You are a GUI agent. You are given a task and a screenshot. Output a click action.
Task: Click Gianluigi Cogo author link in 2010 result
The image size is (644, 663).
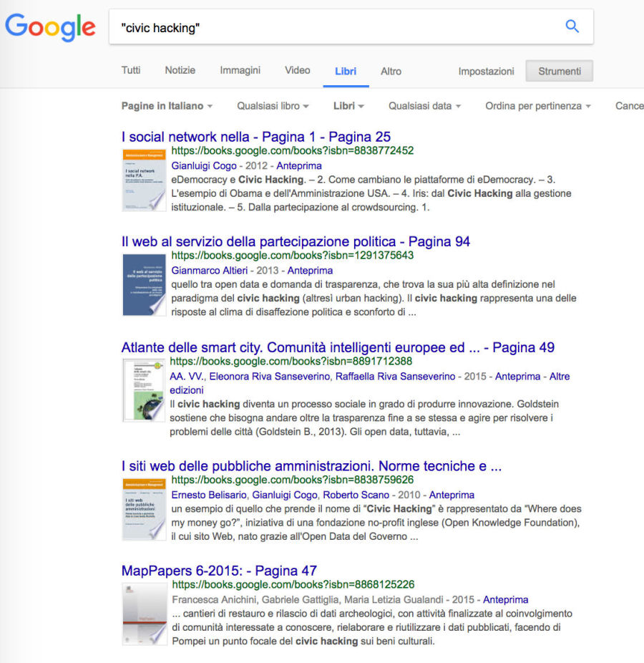coord(284,495)
